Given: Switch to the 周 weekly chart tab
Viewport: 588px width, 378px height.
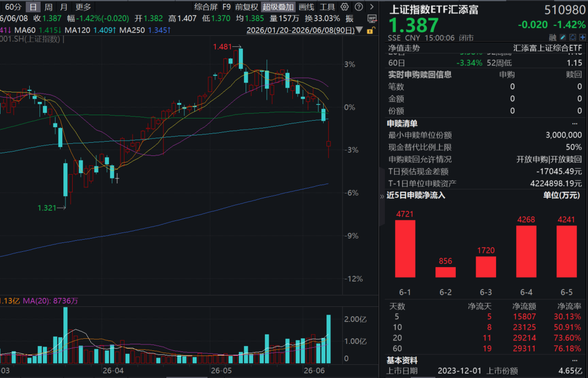Looking at the screenshot, I should (x=48, y=7).
